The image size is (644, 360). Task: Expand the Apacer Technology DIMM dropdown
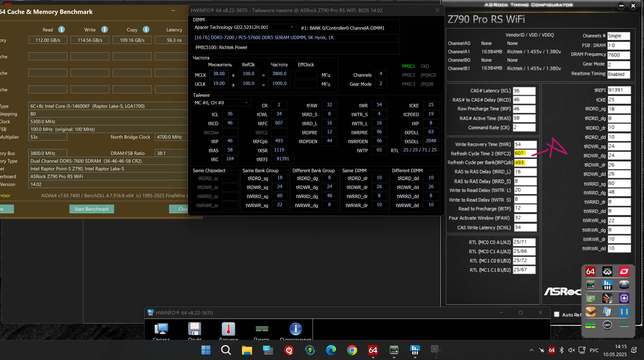(292, 27)
